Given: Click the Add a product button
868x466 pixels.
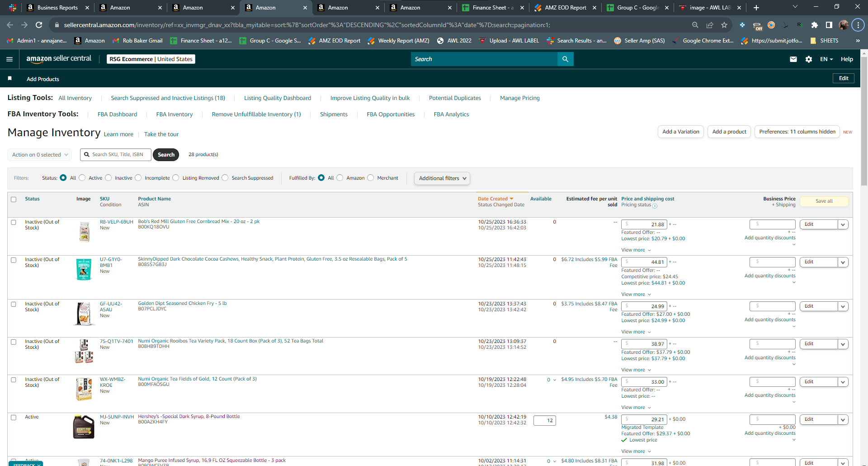Looking at the screenshot, I should 729,132.
